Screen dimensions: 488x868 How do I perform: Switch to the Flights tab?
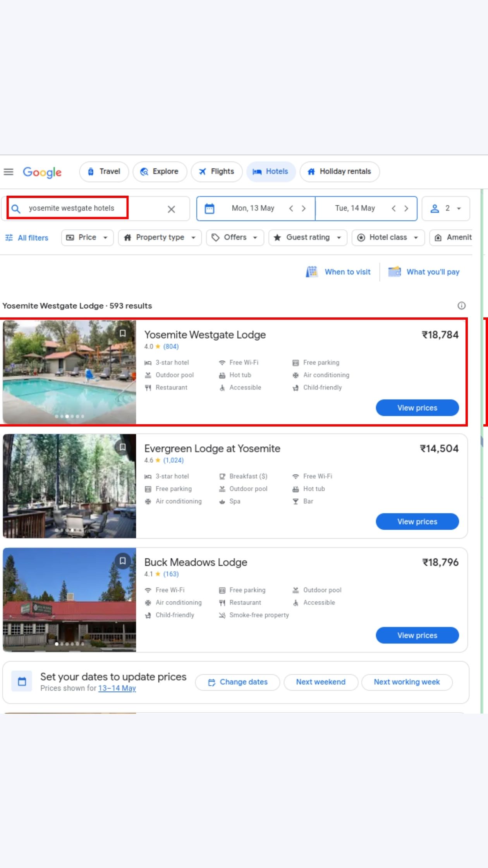click(x=217, y=172)
